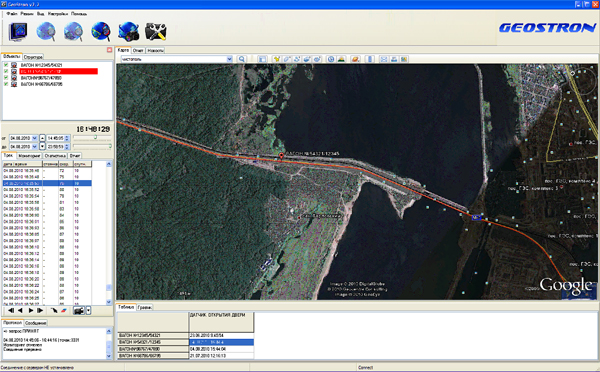Viewport: 600px width, 372px height.
Task: Select the red highlighted wagon in objects list
Action: [59, 71]
